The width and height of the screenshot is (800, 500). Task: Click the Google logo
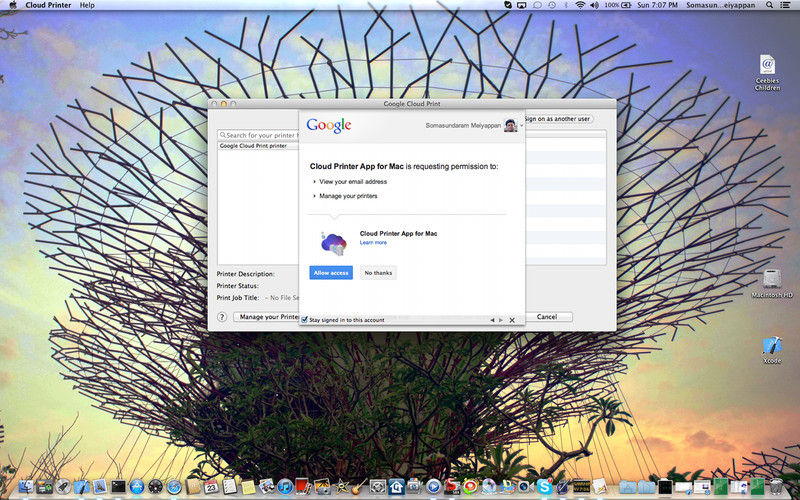[x=329, y=125]
